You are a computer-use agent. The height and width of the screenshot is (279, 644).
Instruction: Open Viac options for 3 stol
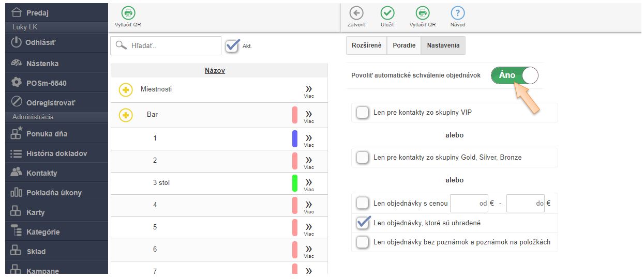309,183
